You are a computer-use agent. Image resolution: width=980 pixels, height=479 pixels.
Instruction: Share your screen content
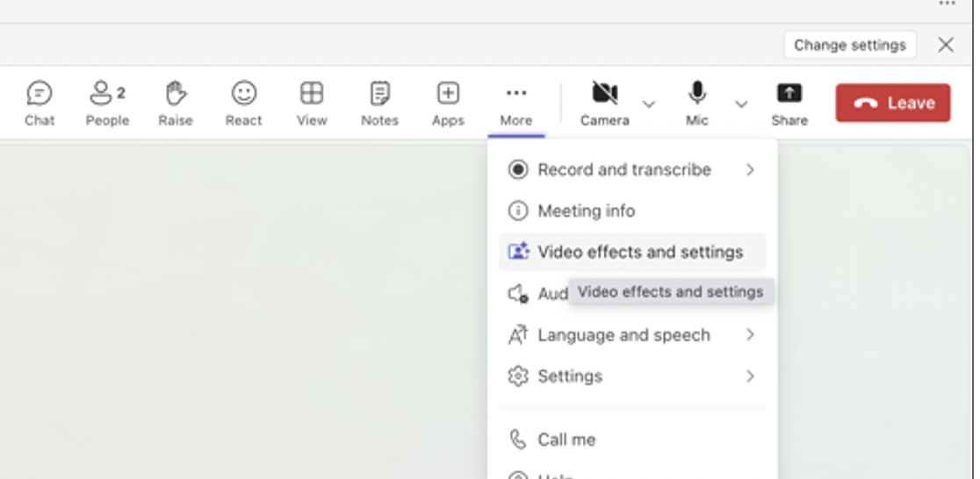point(789,103)
